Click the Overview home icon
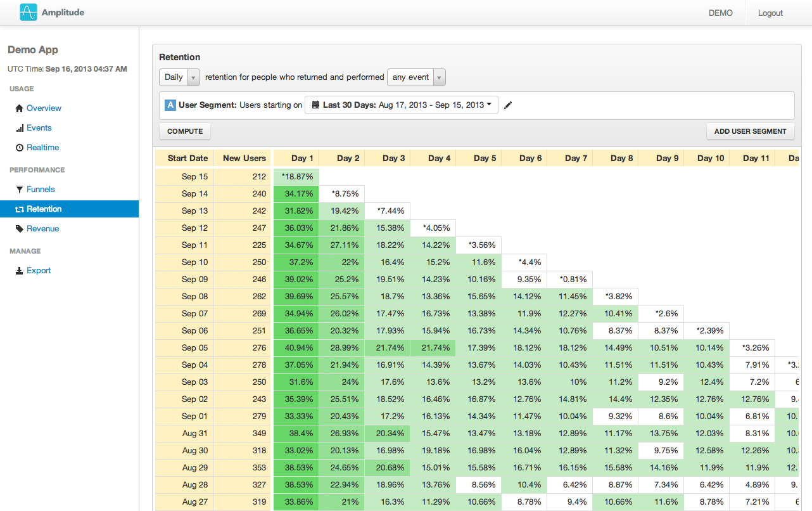The image size is (812, 511). [x=19, y=108]
